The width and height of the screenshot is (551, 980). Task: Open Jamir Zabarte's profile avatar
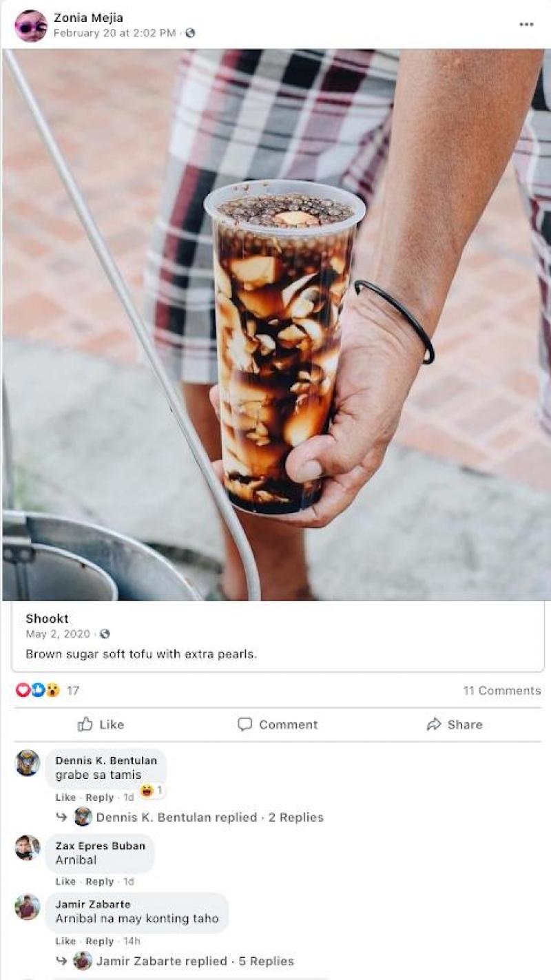point(28,907)
